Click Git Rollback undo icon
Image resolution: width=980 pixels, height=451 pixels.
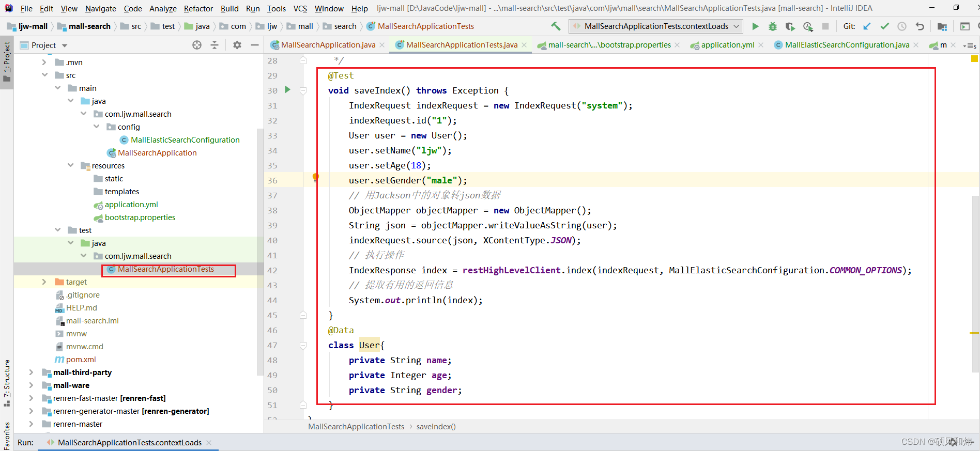coord(920,26)
